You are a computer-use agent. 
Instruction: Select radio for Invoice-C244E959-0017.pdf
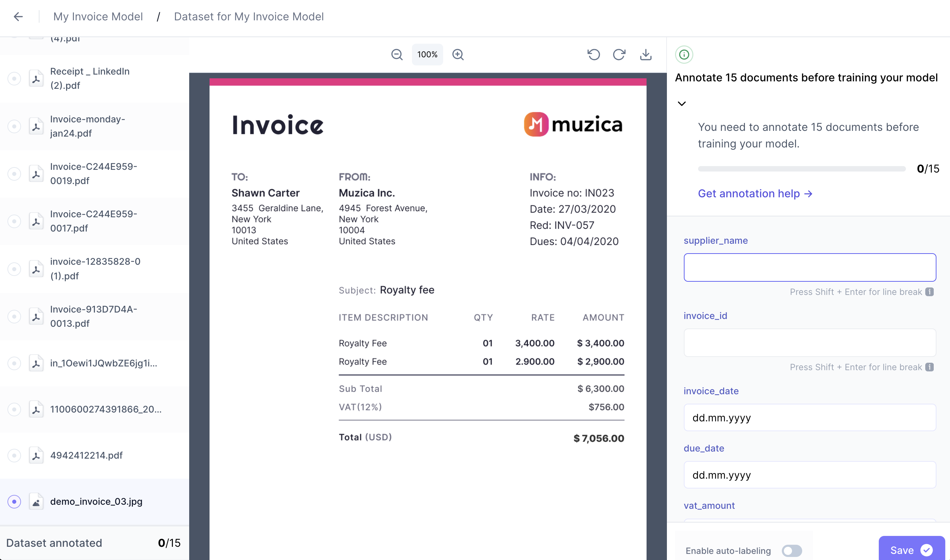14,221
